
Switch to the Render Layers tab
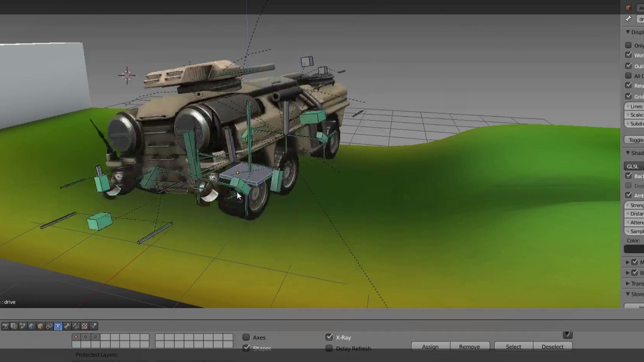pos(14,326)
